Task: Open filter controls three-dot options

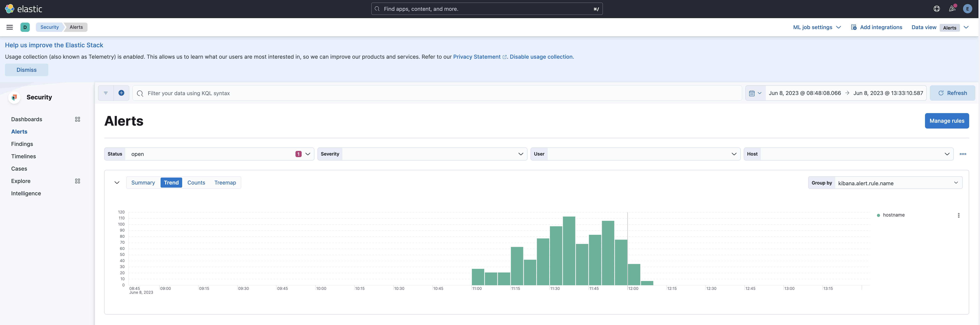Action: point(963,154)
